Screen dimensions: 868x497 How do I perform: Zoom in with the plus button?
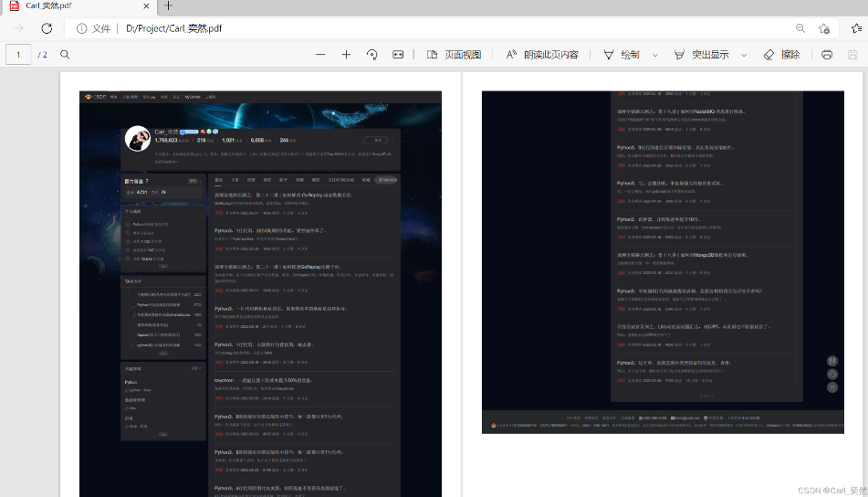pyautogui.click(x=346, y=54)
